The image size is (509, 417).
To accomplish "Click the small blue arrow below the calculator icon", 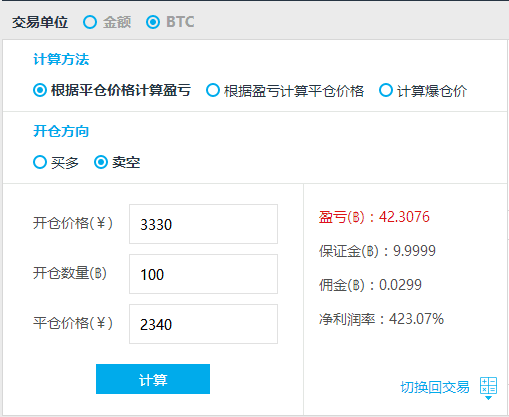I will coord(488,398).
